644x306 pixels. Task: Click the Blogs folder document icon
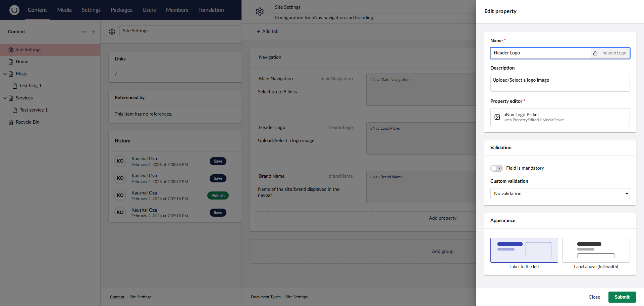[11, 74]
